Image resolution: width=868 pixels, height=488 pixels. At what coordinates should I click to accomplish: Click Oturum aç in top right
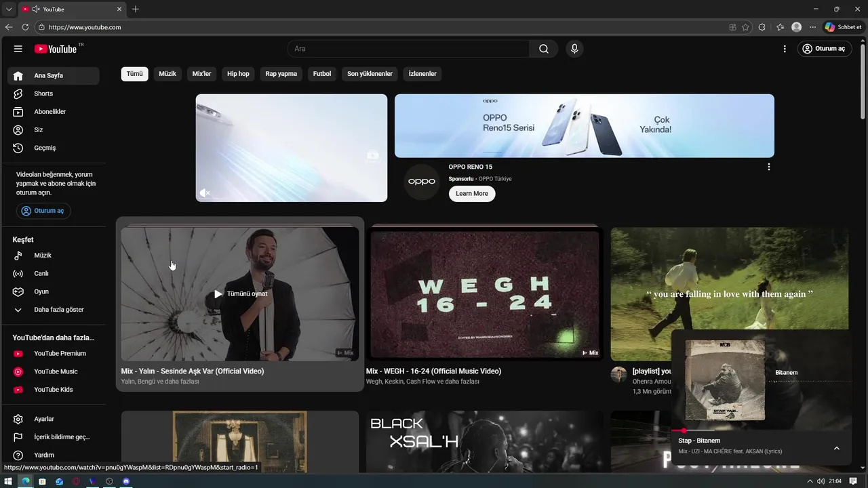[x=824, y=49]
